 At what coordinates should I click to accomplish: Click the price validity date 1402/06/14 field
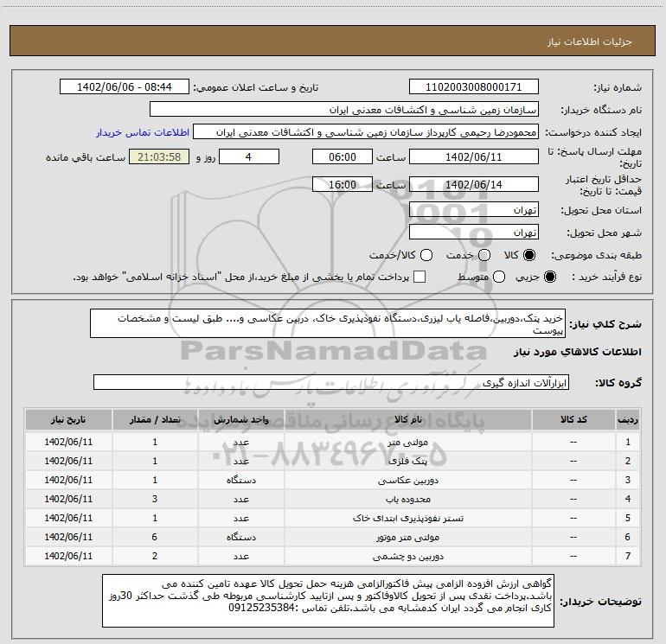(x=474, y=184)
